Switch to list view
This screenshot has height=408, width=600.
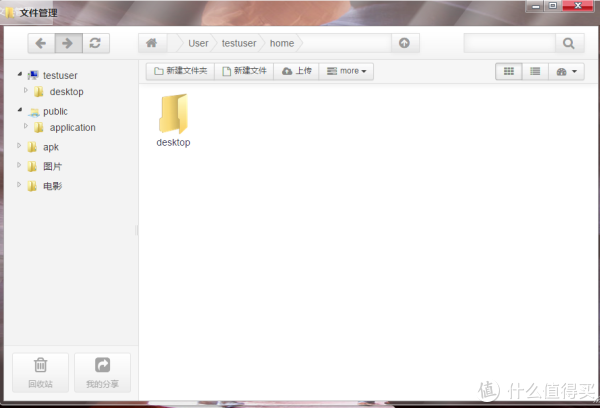tap(535, 71)
